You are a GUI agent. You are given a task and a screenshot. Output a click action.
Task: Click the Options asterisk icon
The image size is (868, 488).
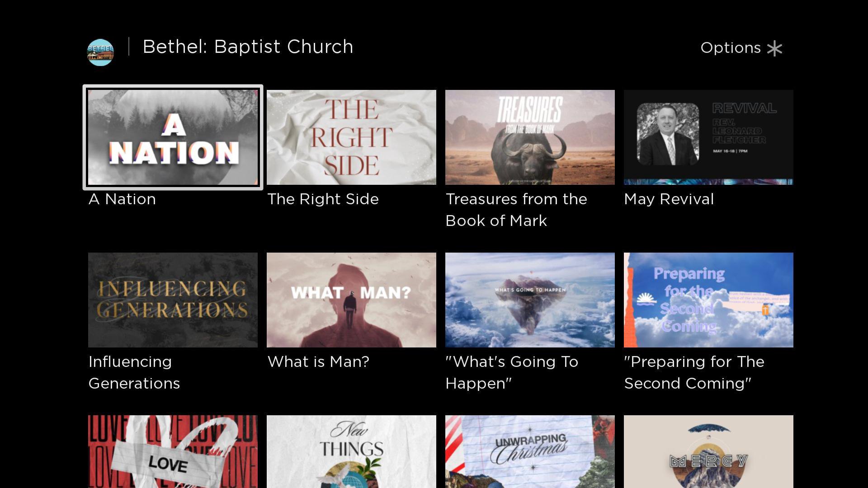tap(774, 48)
